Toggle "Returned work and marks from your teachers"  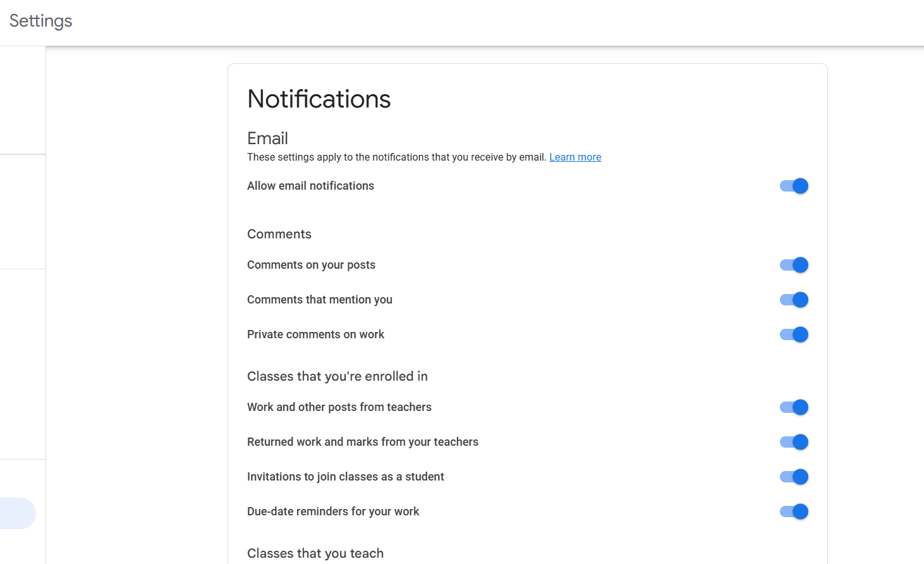coord(793,441)
